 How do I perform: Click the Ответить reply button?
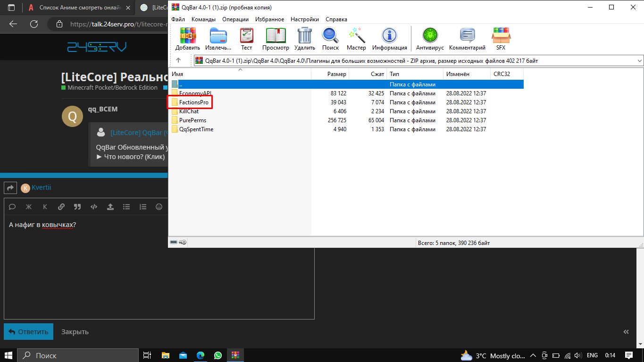28,332
